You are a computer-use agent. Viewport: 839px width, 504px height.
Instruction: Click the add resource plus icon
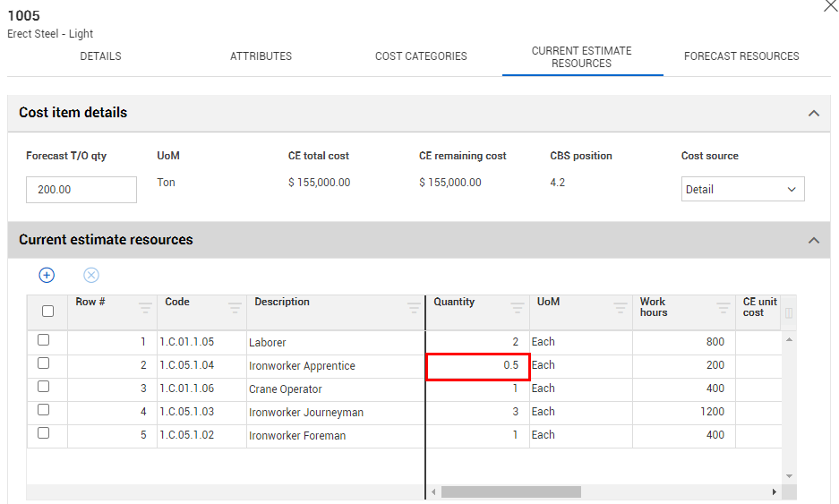(47, 275)
